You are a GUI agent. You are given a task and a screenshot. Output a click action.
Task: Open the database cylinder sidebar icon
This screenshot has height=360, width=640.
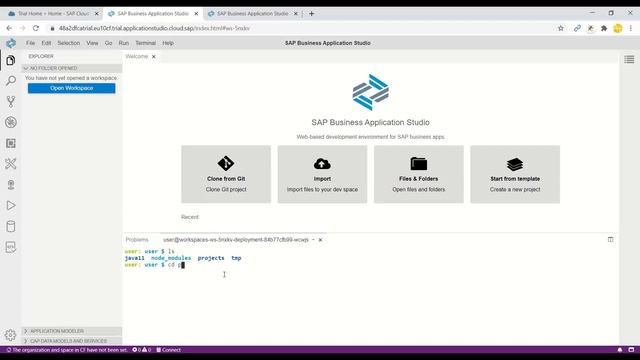coord(11,227)
